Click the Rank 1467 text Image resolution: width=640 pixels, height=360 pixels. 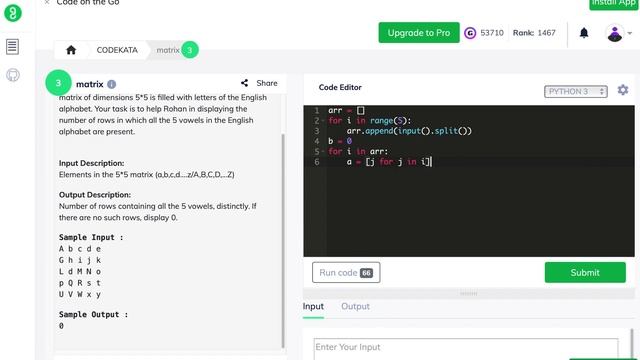[x=534, y=33]
